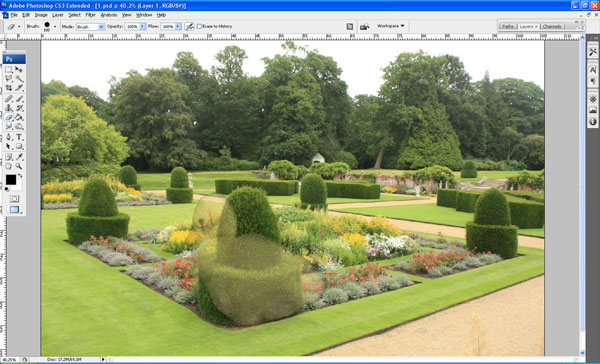Switch to the Paths panel tab
This screenshot has height=364, width=600.
pyautogui.click(x=508, y=26)
